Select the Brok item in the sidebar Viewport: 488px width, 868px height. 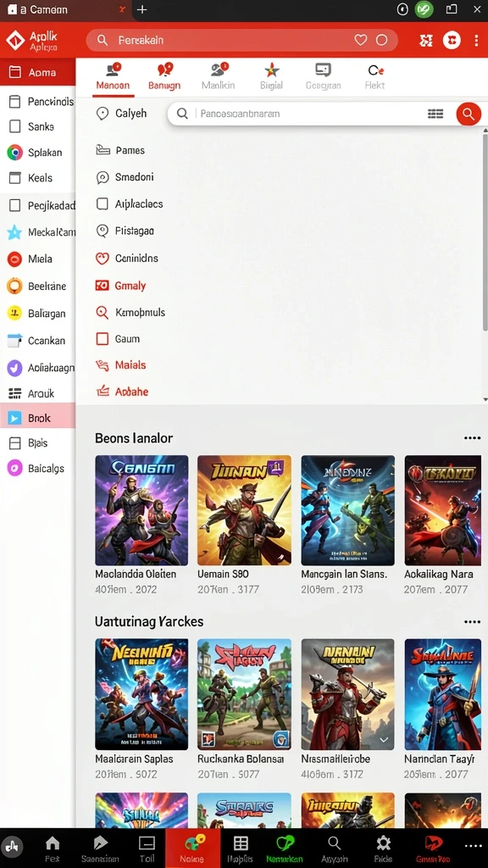click(x=37, y=418)
